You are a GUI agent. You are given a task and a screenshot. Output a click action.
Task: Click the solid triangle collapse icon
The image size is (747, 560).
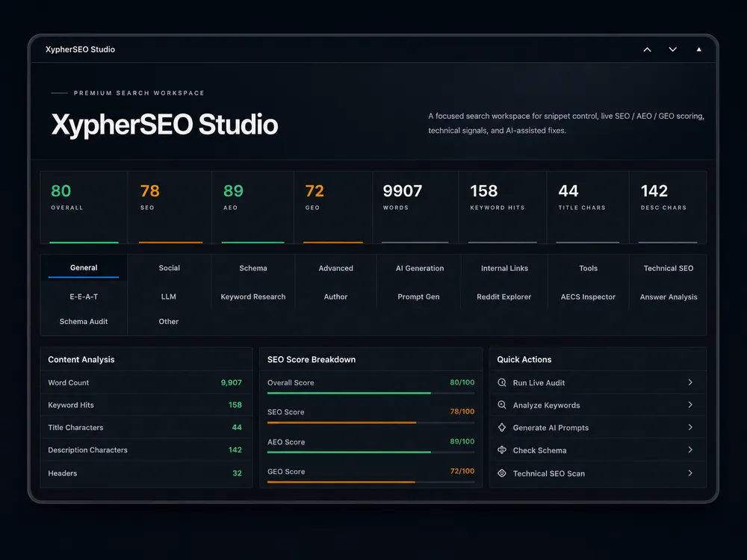tap(699, 49)
